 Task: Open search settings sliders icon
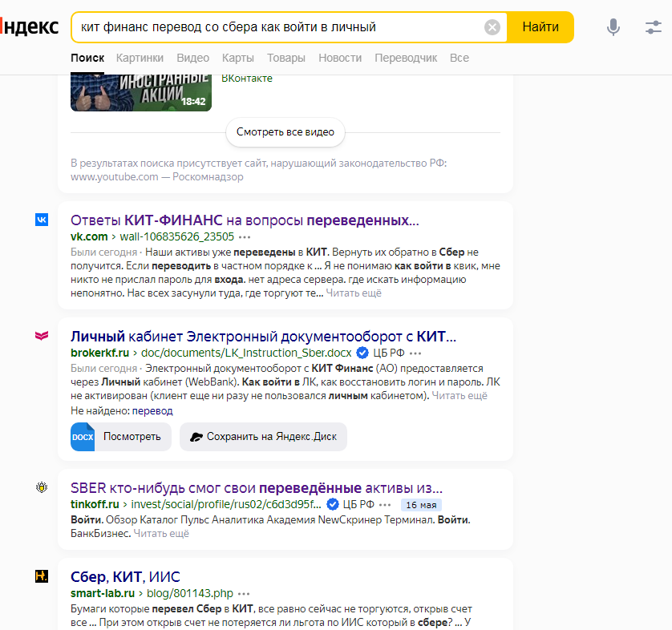click(653, 27)
